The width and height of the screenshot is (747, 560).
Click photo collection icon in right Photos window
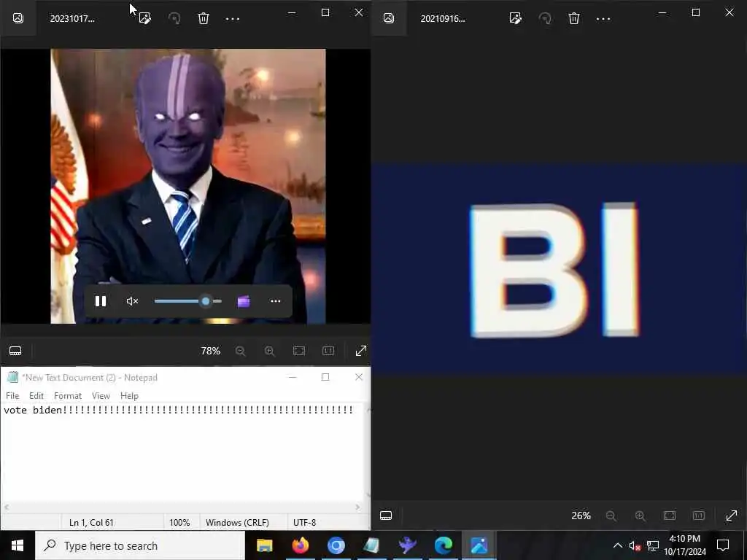point(389,18)
